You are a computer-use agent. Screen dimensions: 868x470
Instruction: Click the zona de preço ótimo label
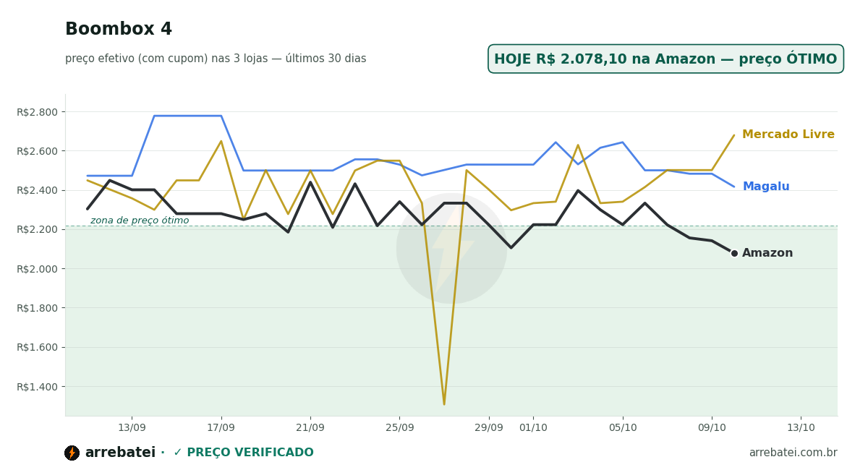point(140,221)
